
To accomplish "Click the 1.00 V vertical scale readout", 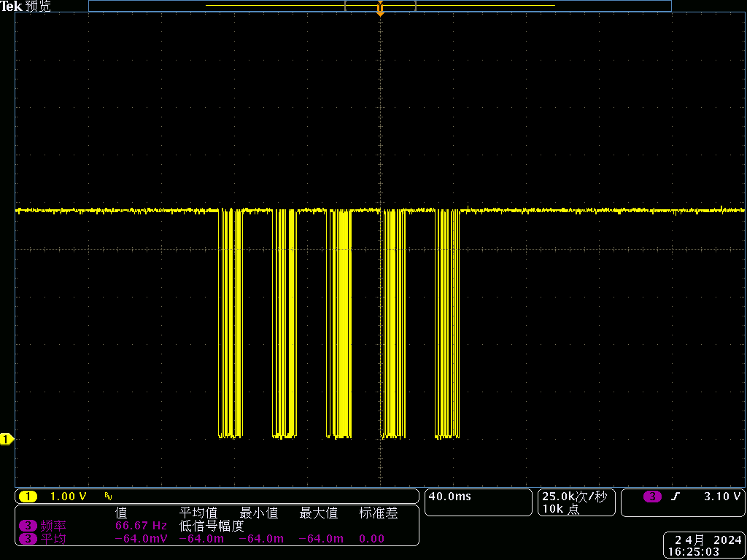I will [68, 497].
